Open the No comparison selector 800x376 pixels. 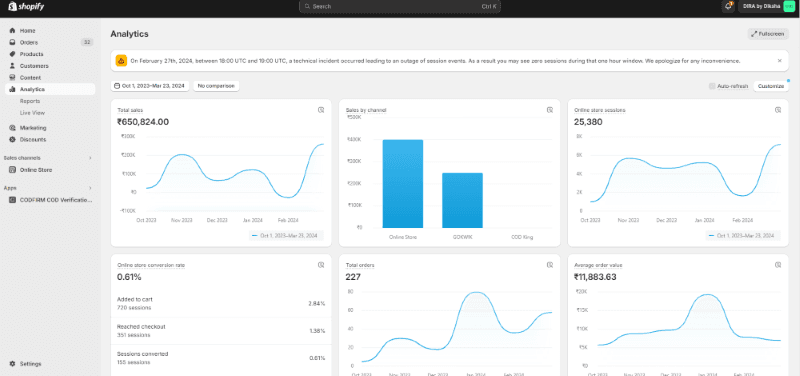pyautogui.click(x=216, y=86)
